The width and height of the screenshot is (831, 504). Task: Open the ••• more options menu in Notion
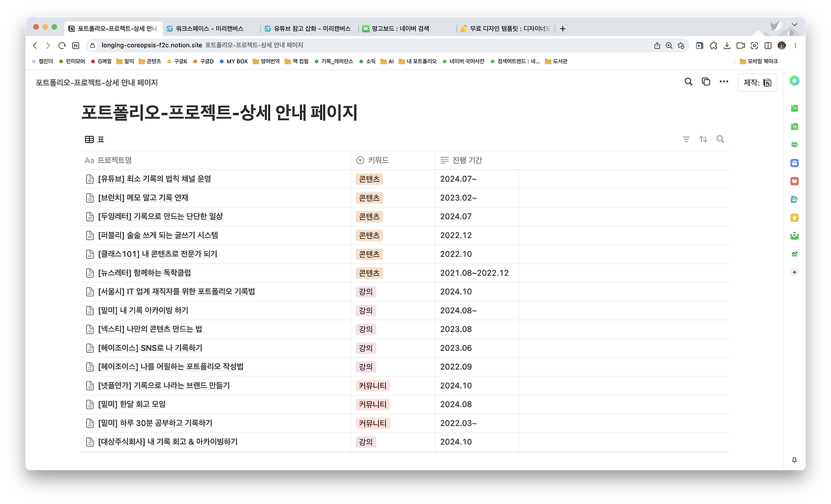point(723,82)
